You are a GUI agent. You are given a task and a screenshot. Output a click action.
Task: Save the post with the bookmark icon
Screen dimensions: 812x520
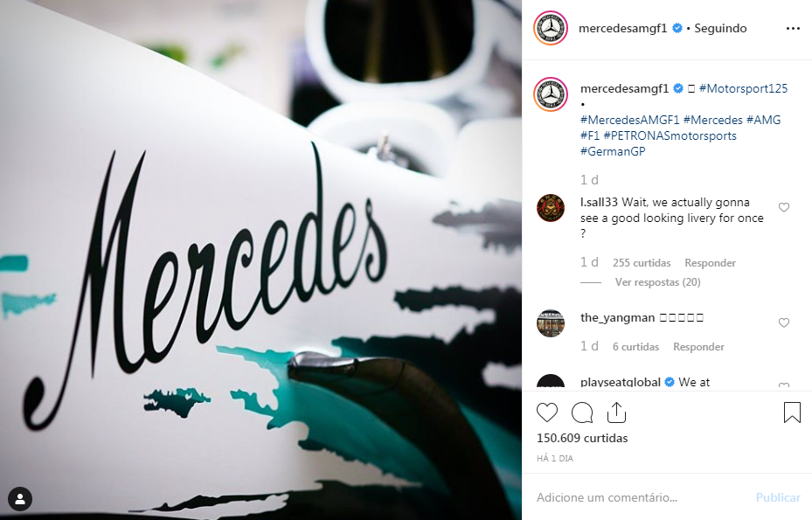(x=792, y=413)
